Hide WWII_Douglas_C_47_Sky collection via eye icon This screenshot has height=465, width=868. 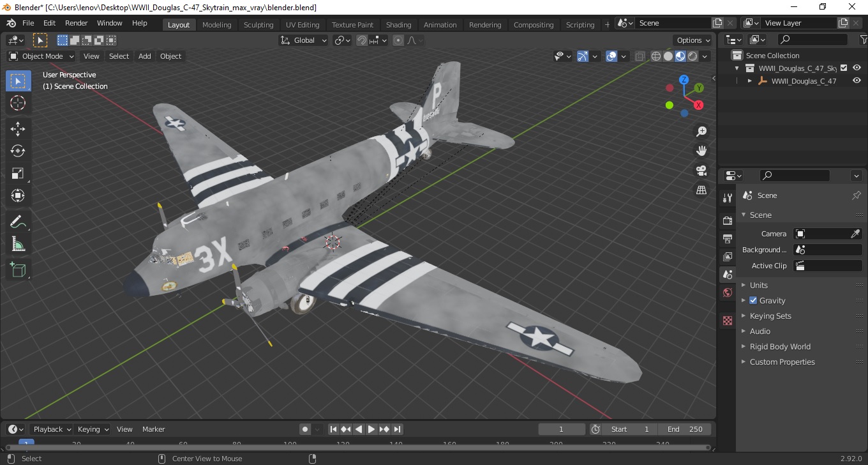coord(857,68)
